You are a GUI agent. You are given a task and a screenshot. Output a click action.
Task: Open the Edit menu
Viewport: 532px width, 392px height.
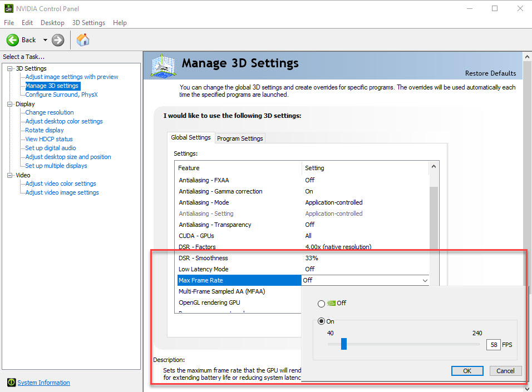[x=27, y=23]
